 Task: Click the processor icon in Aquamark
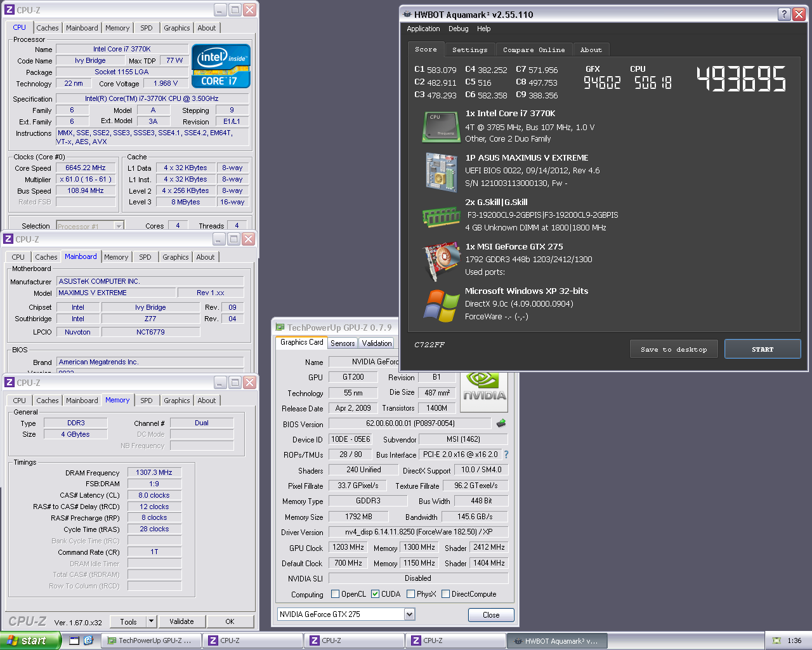click(441, 127)
